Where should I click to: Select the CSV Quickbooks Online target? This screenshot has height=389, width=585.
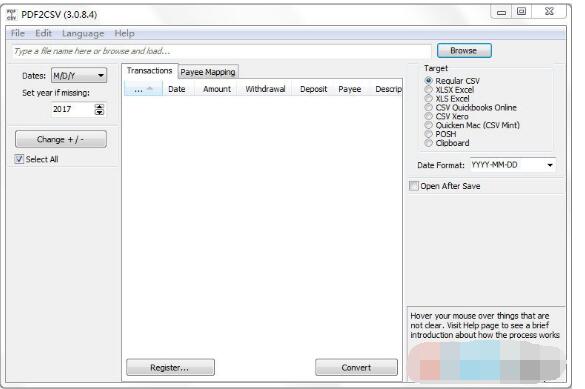pyautogui.click(x=429, y=107)
